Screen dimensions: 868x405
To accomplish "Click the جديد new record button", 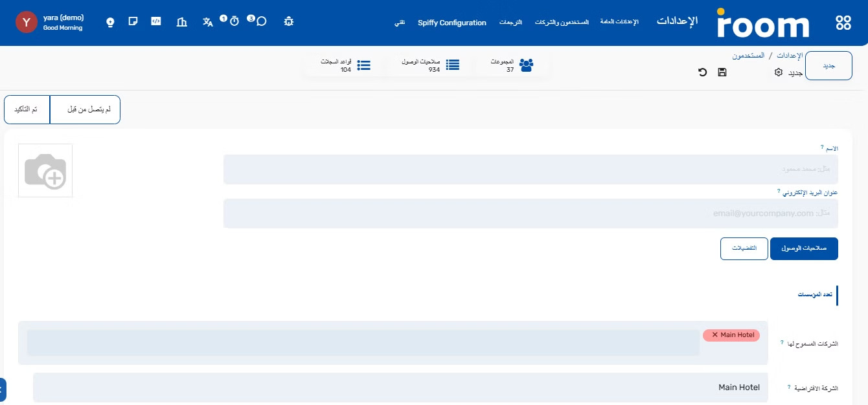I will [828, 66].
